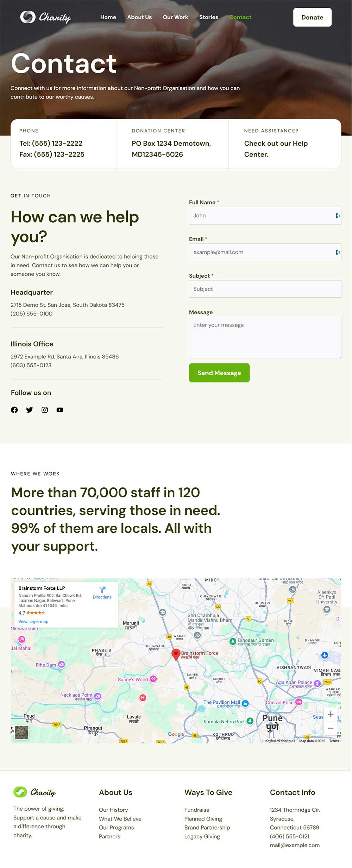Screen dimensions: 352x868
Task: Click the map Directions icon
Action: (102, 590)
